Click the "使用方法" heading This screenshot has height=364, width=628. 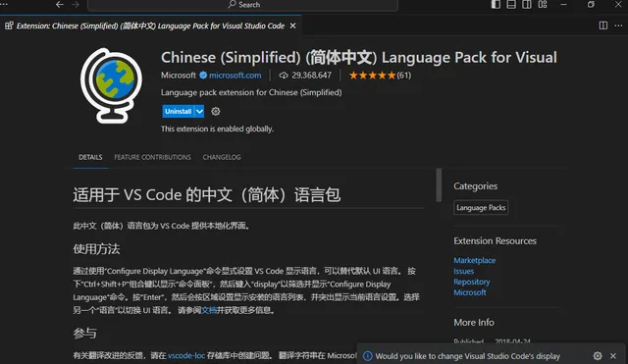pyautogui.click(x=96, y=249)
